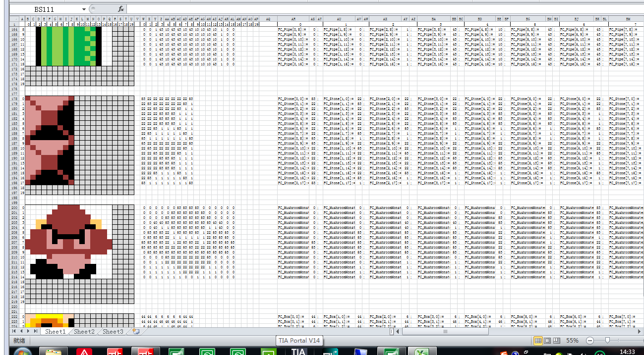
Task: Click into the formula bar input
Action: [x=384, y=9]
